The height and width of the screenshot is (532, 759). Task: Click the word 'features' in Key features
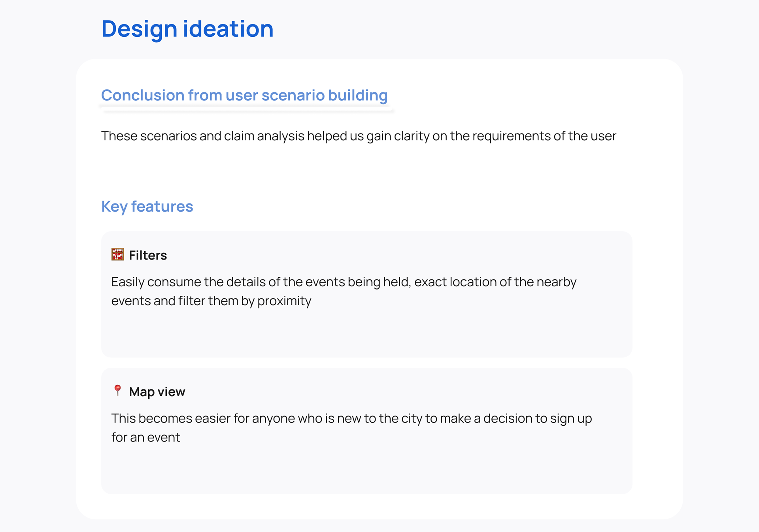click(162, 207)
